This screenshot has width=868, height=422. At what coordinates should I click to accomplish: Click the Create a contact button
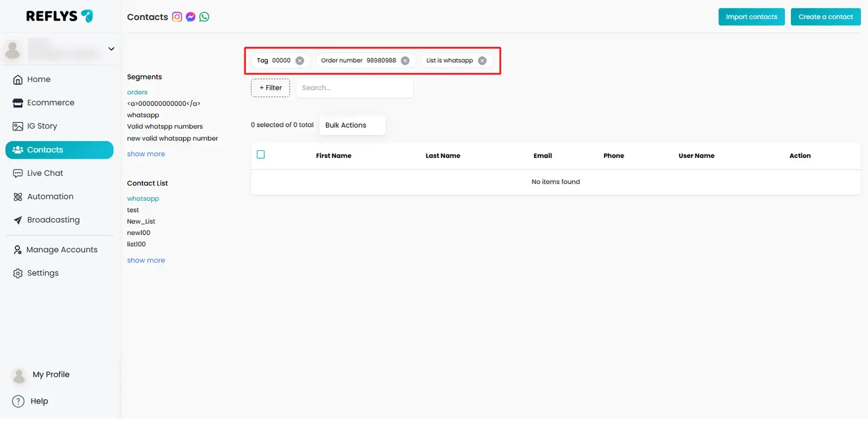click(825, 17)
